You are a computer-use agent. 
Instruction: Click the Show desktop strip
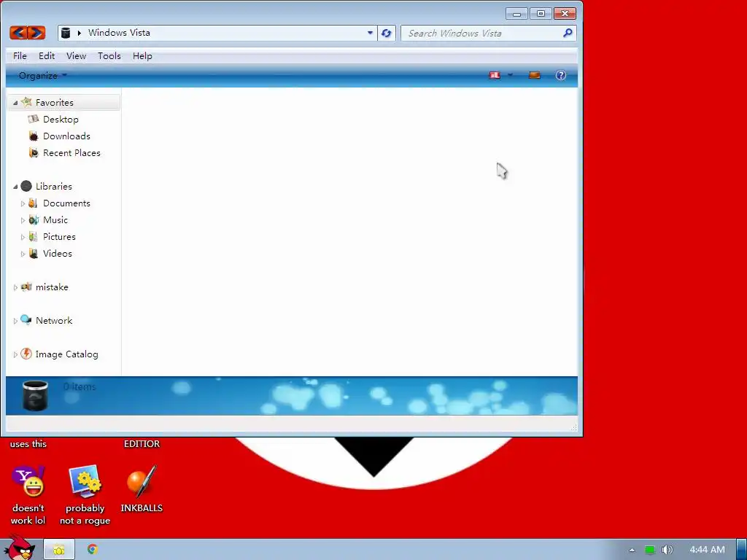pyautogui.click(x=741, y=549)
